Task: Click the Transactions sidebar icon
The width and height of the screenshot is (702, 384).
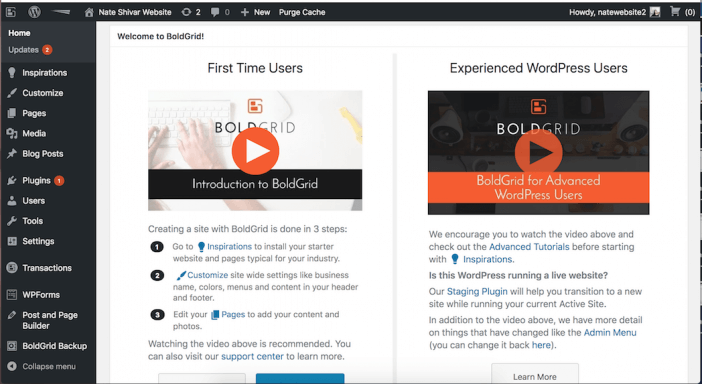Action: pos(12,268)
